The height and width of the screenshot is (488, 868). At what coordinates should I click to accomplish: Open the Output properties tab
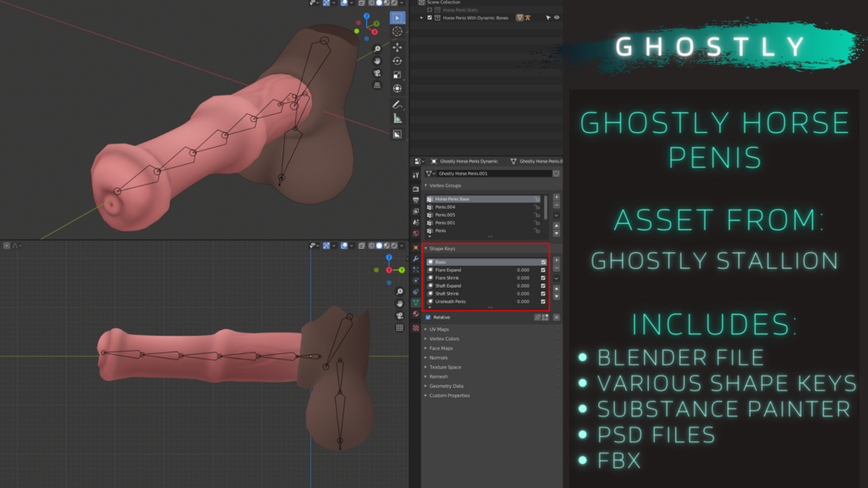pos(415,200)
